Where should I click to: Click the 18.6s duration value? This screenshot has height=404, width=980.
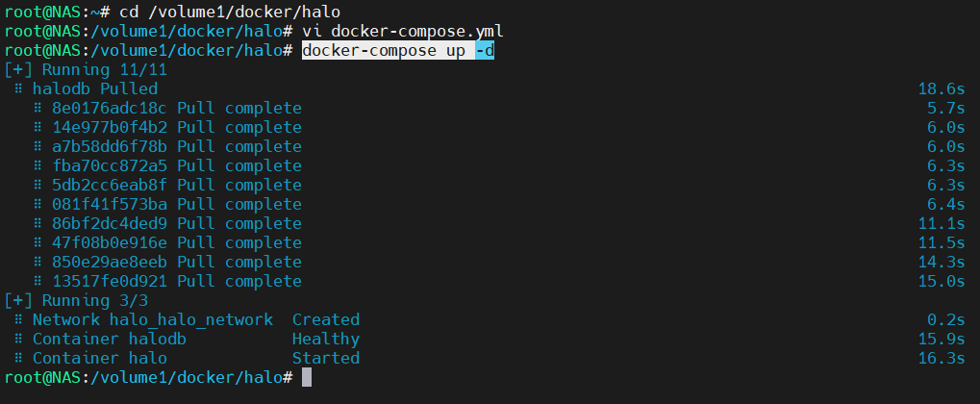pos(941,88)
